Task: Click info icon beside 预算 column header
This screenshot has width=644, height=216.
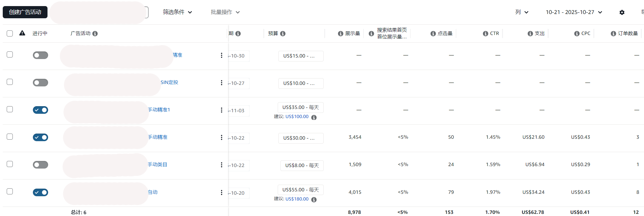Action: coord(283,33)
